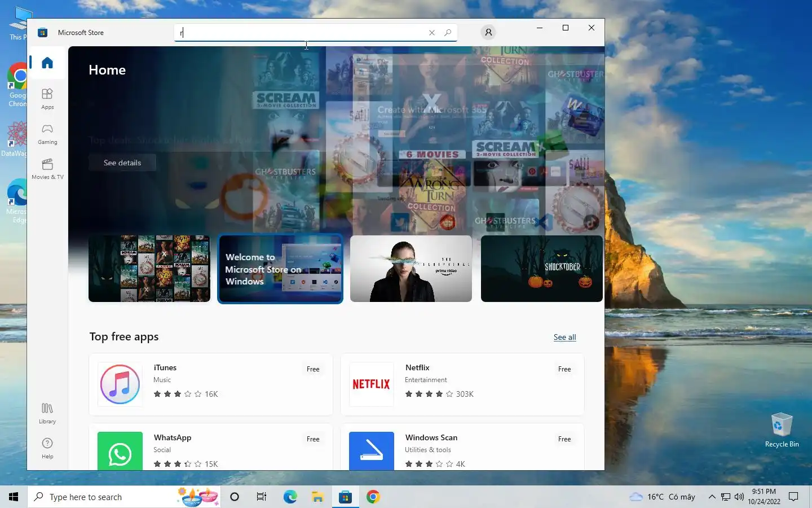Screen dimensions: 812x508
Task: Select the Windows Scan app title
Action: (x=431, y=437)
